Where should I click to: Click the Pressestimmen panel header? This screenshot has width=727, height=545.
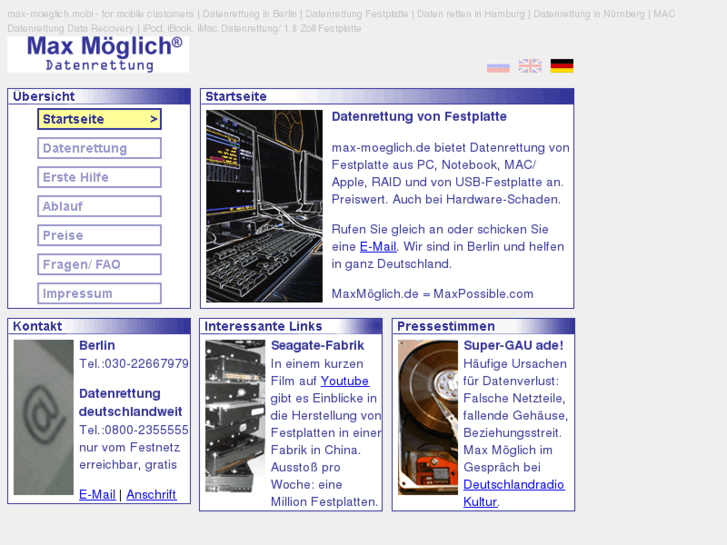coord(484,326)
